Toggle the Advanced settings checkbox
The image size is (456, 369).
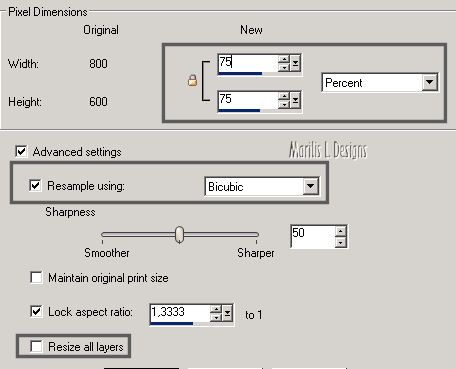(x=22, y=152)
